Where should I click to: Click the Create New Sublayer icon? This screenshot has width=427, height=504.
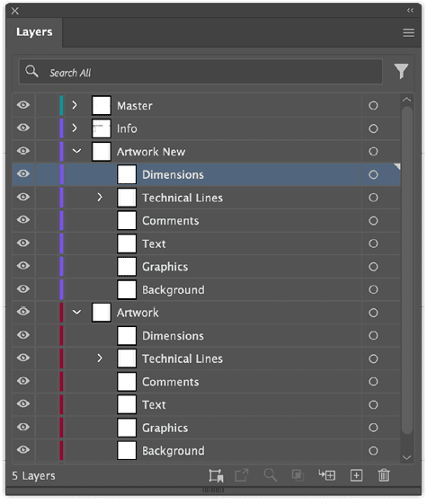click(326, 474)
